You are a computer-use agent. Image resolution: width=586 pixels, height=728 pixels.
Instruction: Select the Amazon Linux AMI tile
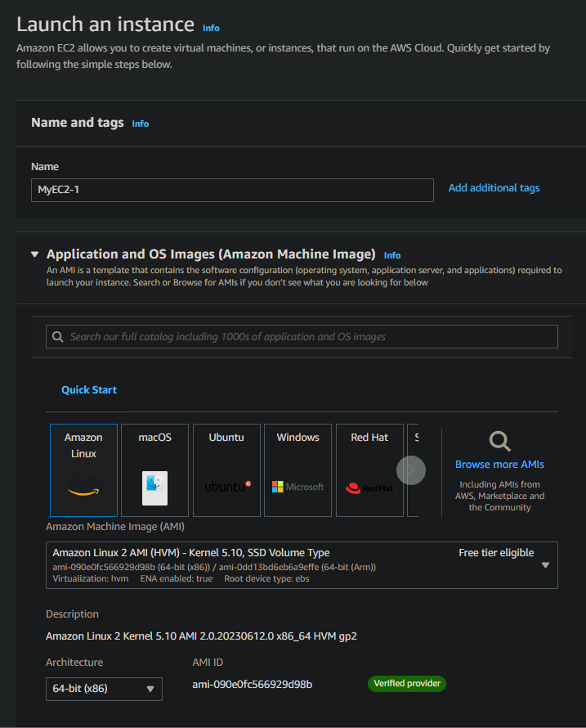83,470
